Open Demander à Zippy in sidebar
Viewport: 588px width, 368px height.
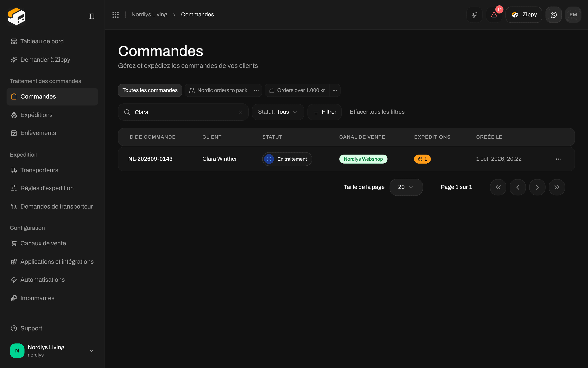52,60
